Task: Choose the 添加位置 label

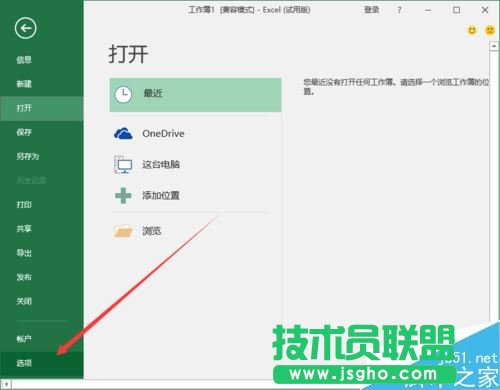Action: (x=161, y=195)
